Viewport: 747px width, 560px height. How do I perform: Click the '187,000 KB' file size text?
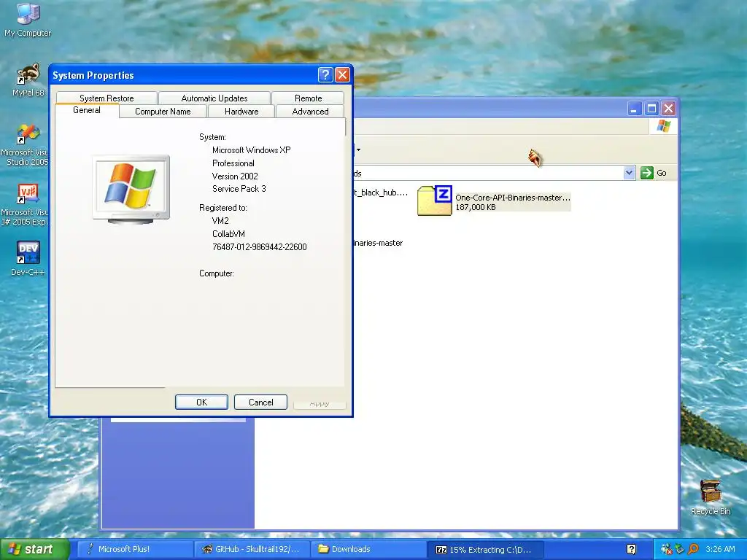476,207
